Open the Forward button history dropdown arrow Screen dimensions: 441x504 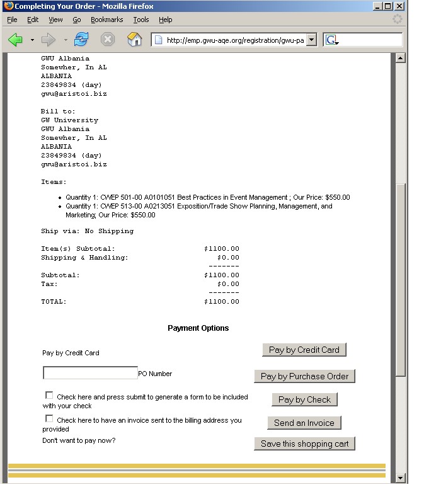[x=65, y=40]
